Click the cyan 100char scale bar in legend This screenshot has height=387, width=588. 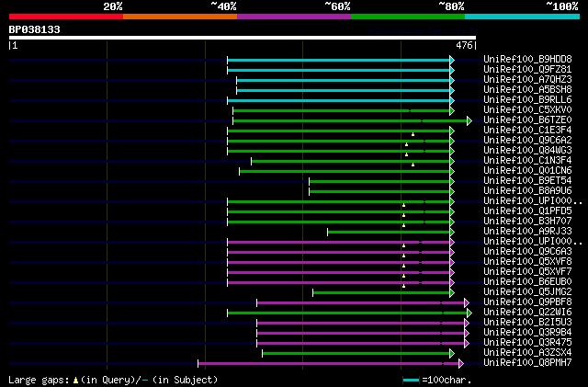point(411,381)
